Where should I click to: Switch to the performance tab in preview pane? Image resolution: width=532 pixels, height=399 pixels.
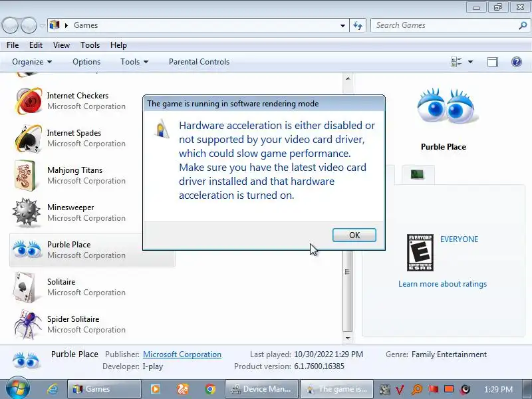418,174
